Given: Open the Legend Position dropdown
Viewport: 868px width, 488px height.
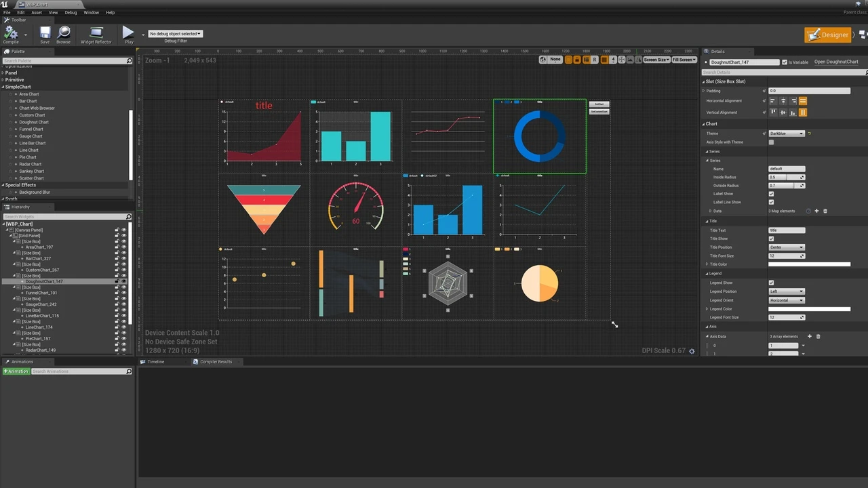Looking at the screenshot, I should 787,291.
